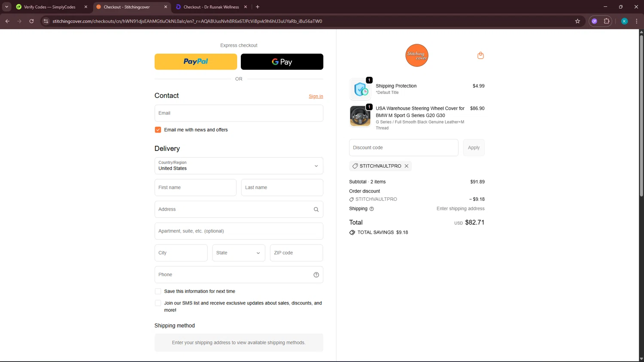Click into the Last name field

[x=282, y=187]
